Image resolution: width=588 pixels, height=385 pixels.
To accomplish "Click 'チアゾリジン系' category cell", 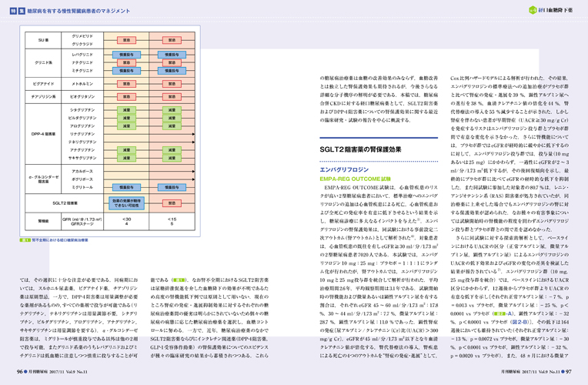I will tap(43, 97).
